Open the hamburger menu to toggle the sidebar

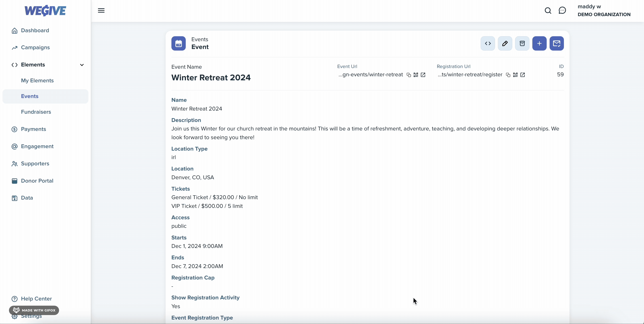[x=101, y=11]
